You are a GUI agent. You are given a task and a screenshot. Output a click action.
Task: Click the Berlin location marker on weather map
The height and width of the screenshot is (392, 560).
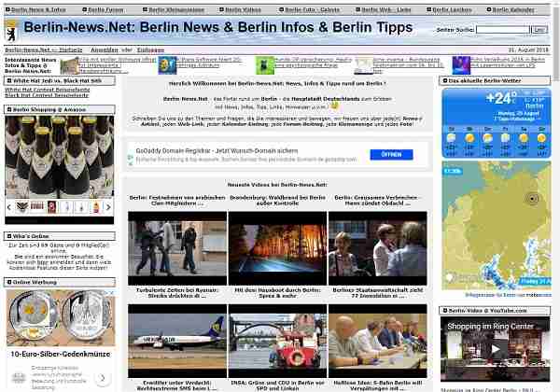pyautogui.click(x=533, y=199)
